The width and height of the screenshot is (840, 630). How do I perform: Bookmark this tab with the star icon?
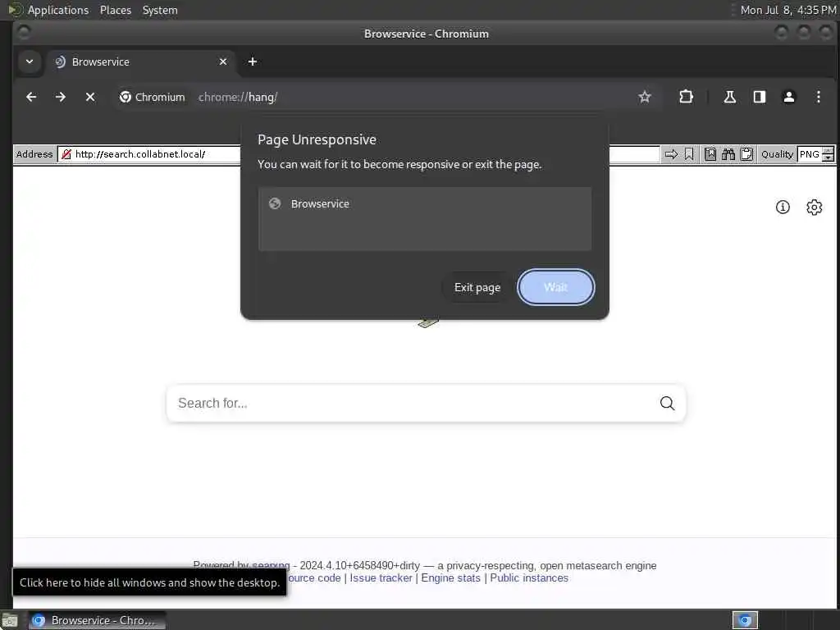tap(645, 97)
